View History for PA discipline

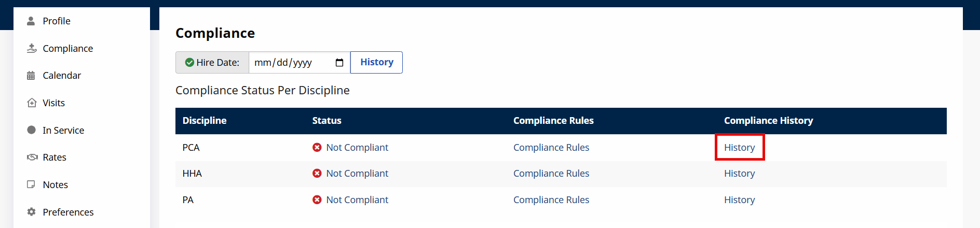[x=739, y=200]
